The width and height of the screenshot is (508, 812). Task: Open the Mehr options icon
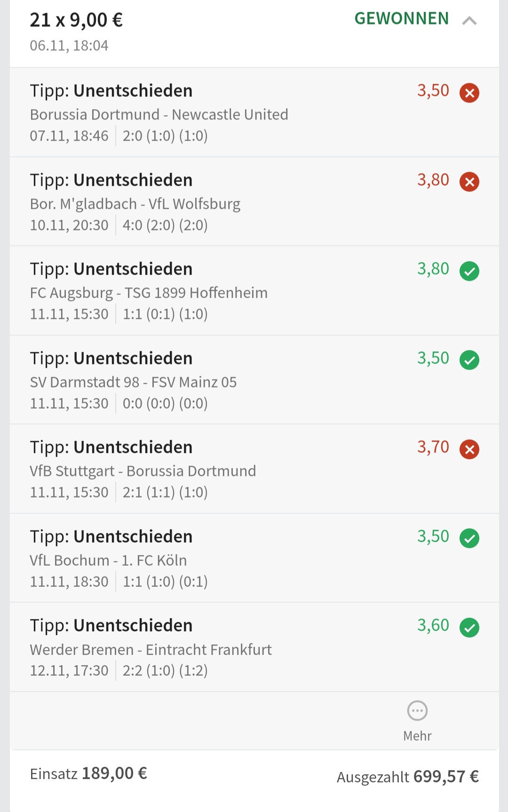coord(417,711)
